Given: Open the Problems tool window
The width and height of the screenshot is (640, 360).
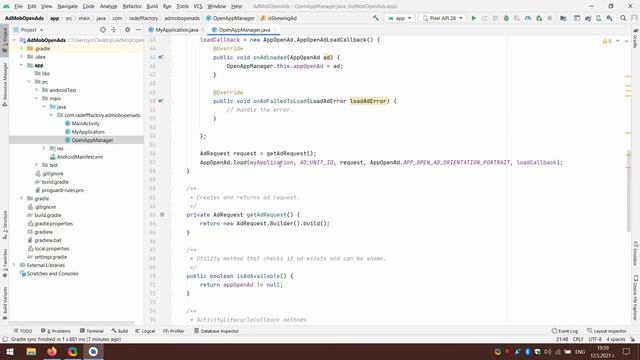Looking at the screenshot, I should point(56,331).
